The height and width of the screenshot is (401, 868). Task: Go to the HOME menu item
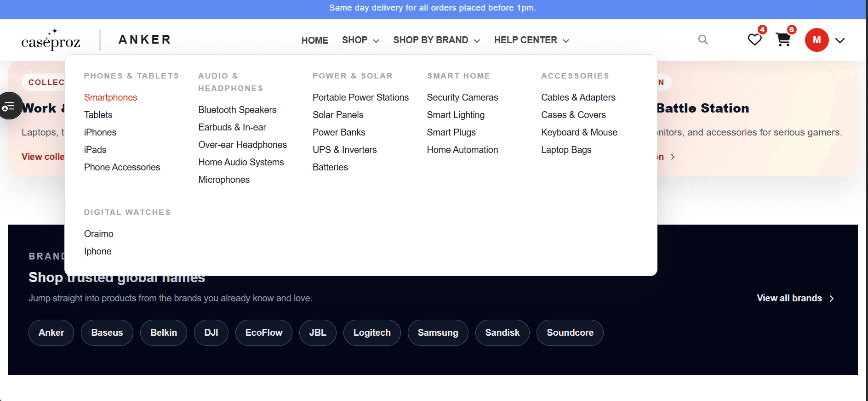pos(314,40)
